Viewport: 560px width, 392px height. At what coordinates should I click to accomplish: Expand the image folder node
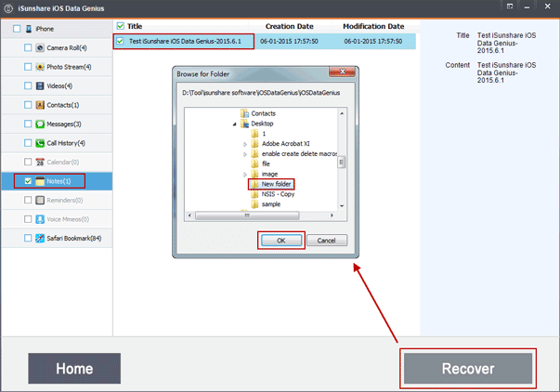tap(245, 175)
